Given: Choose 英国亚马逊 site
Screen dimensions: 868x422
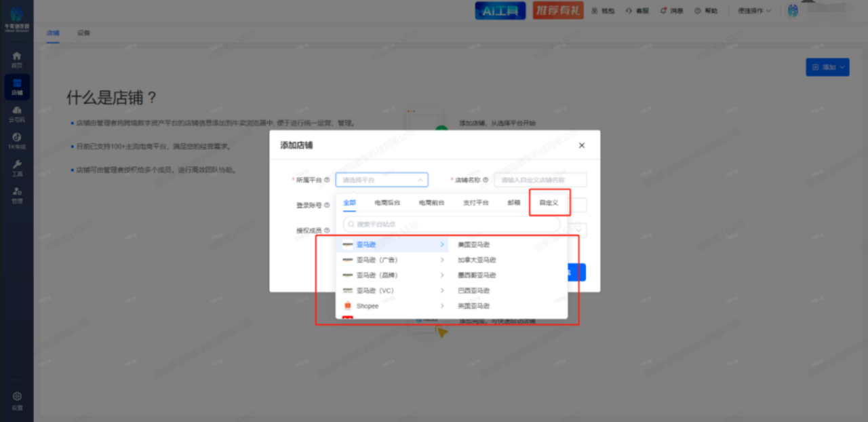Looking at the screenshot, I should click(x=474, y=306).
